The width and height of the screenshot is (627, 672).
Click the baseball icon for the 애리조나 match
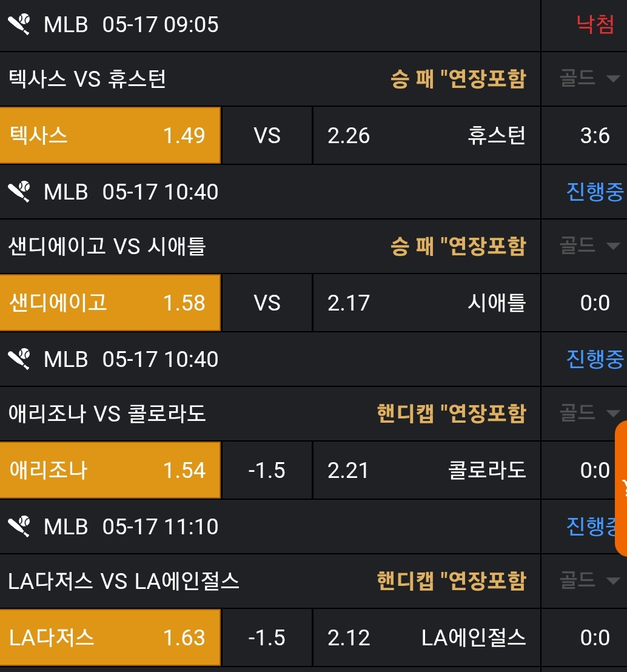point(19,360)
